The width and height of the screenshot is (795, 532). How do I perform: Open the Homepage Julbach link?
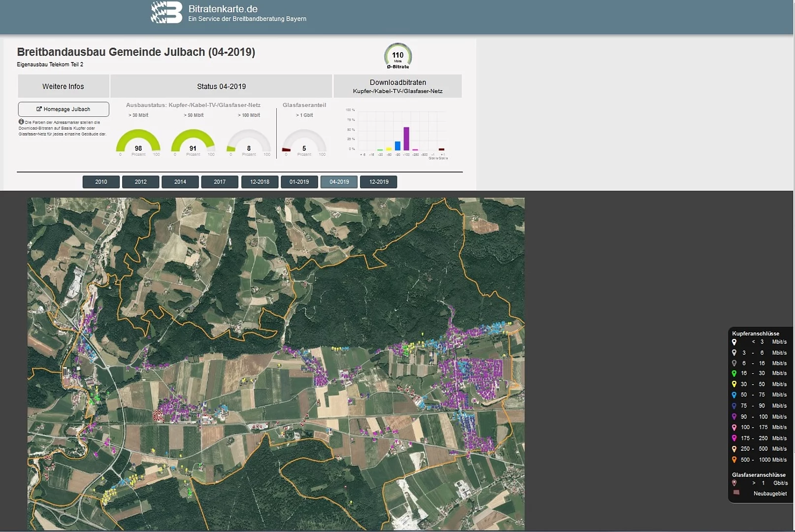pos(64,109)
